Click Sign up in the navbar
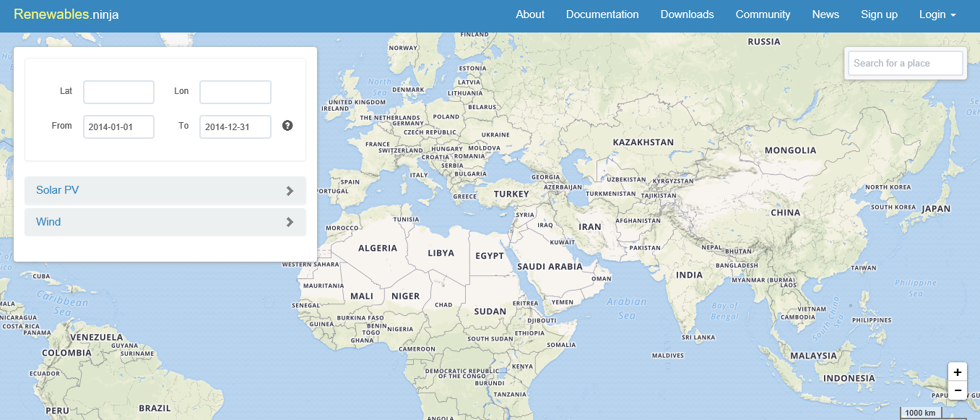Screen dimensions: 980x420 pos(879,14)
